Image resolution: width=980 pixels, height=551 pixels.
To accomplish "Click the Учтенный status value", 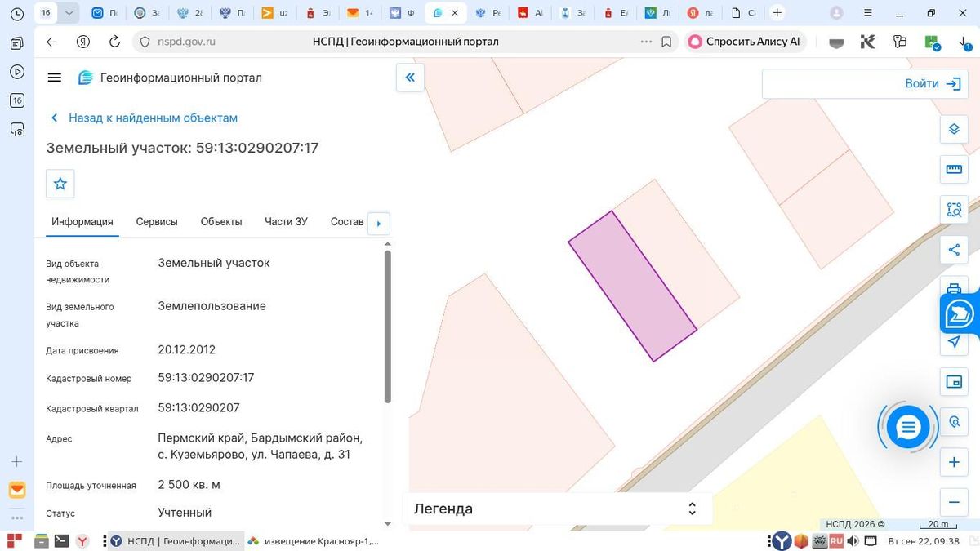I will pos(185,513).
